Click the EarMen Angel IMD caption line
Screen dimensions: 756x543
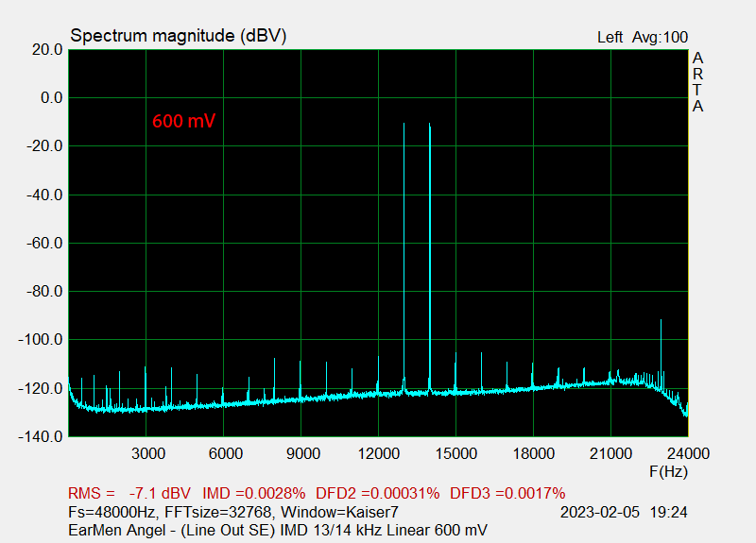coord(278,530)
